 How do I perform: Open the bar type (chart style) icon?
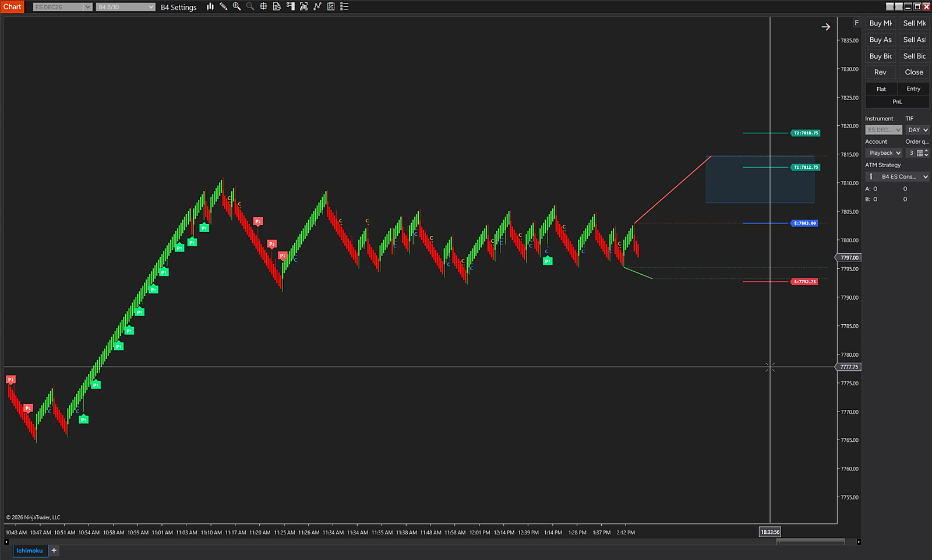pos(210,6)
